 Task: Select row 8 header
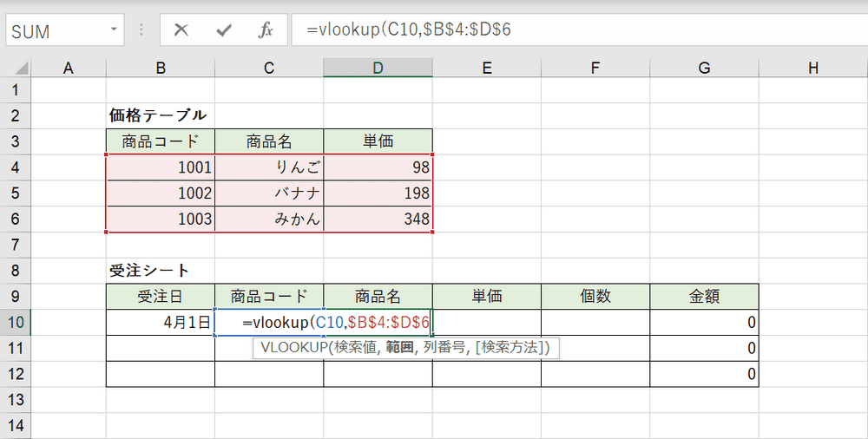16,271
